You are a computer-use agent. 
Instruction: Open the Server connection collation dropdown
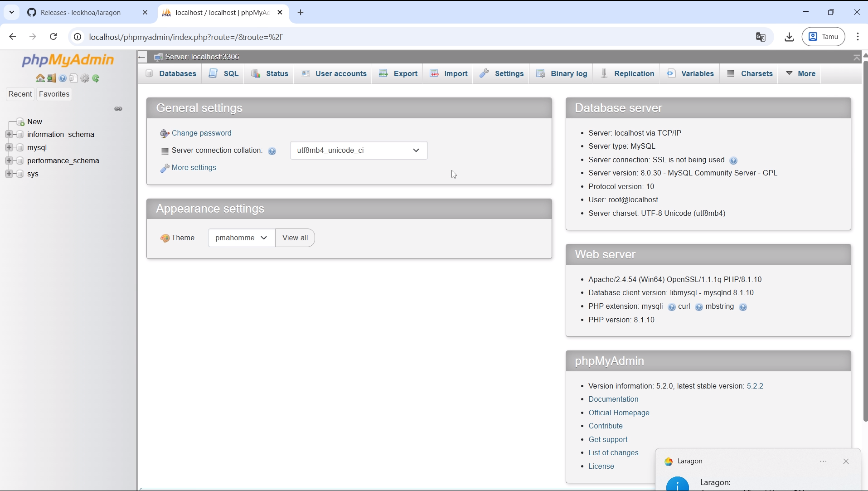coord(359,151)
